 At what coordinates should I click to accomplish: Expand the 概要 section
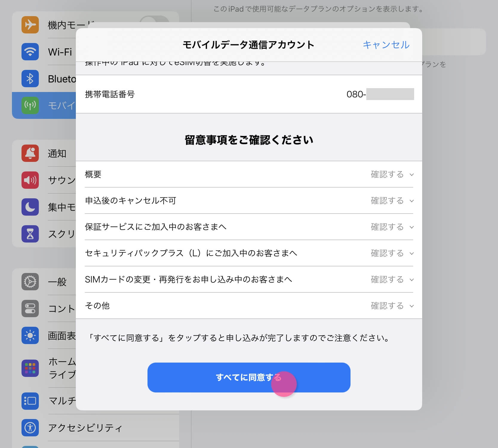(392, 174)
